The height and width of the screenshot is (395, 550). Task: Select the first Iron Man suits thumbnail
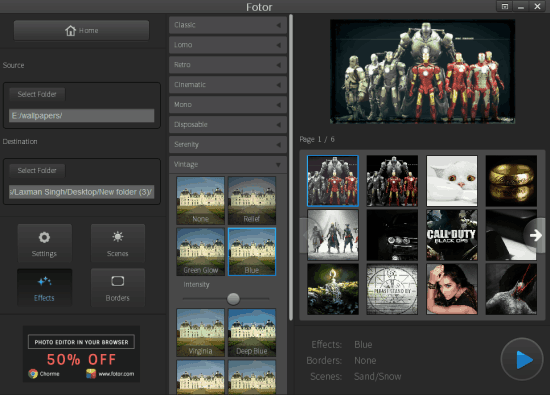pos(333,181)
